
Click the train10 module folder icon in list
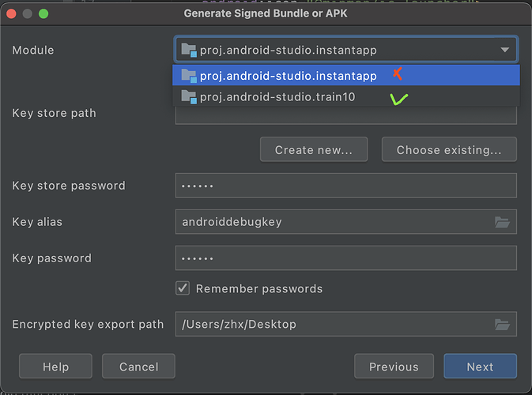[188, 97]
